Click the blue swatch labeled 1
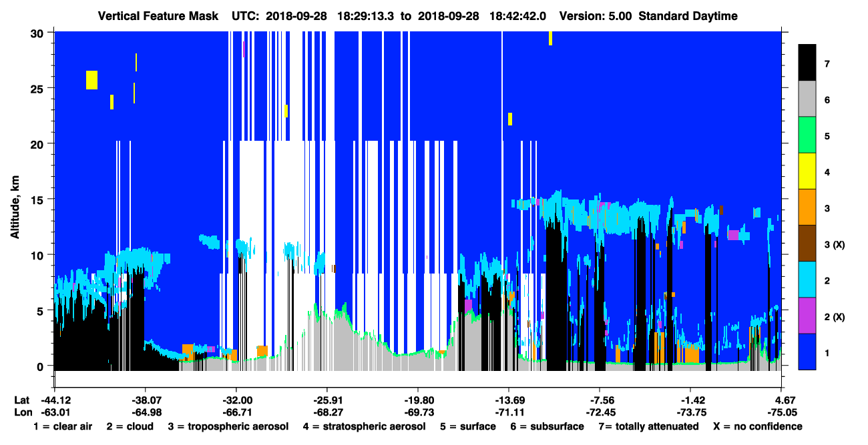This screenshot has width=868, height=445. pyautogui.click(x=807, y=352)
